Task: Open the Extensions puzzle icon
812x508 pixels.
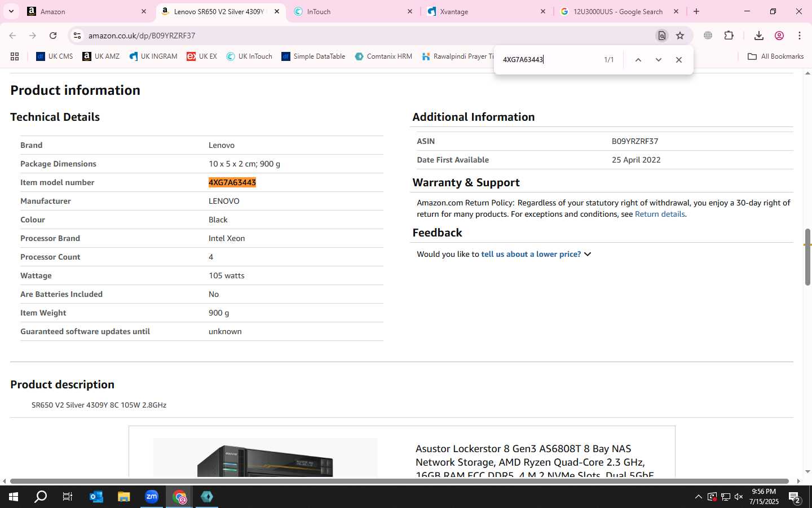Action: [729, 36]
